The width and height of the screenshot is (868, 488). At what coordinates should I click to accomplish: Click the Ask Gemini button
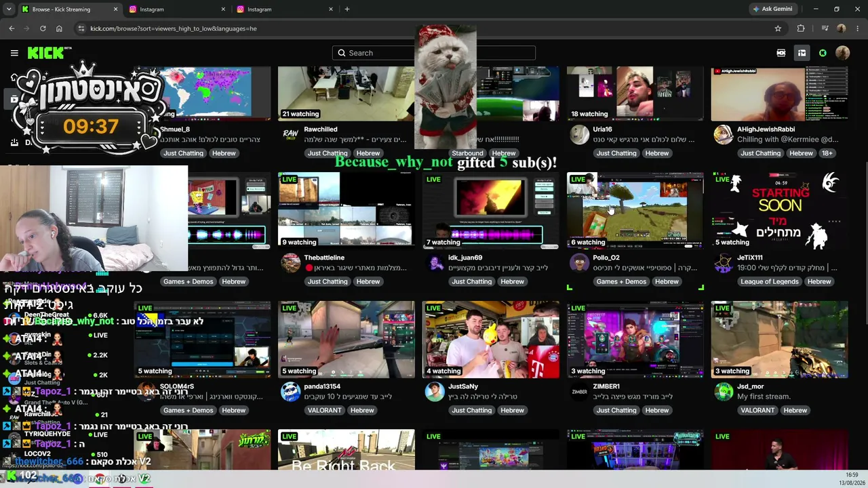pyautogui.click(x=773, y=9)
